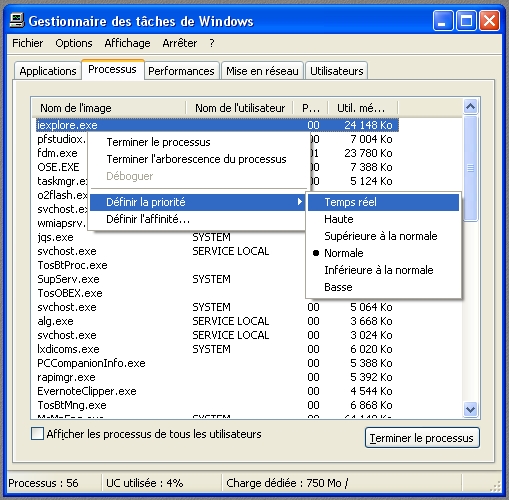Image resolution: width=509 pixels, height=500 pixels.
Task: Click the 23 780 Ko memory value
Action: pyautogui.click(x=368, y=153)
